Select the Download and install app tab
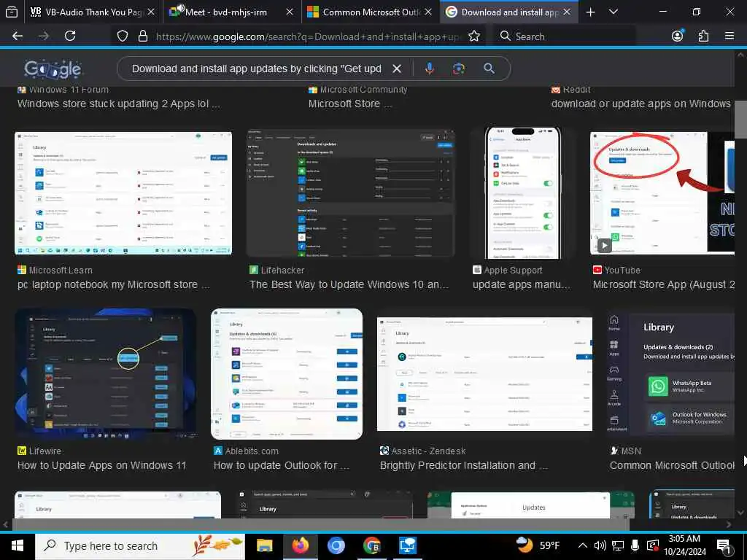747x560 pixels. click(x=503, y=12)
